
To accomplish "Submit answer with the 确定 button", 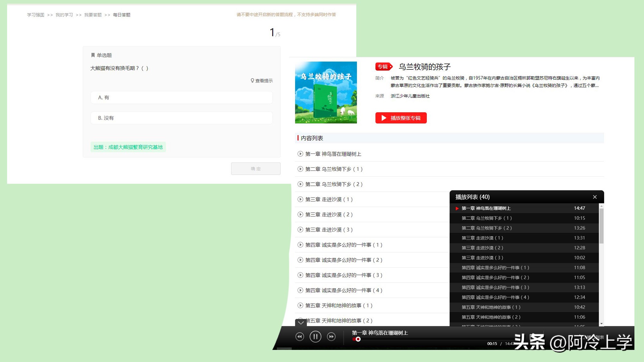I will click(x=255, y=168).
